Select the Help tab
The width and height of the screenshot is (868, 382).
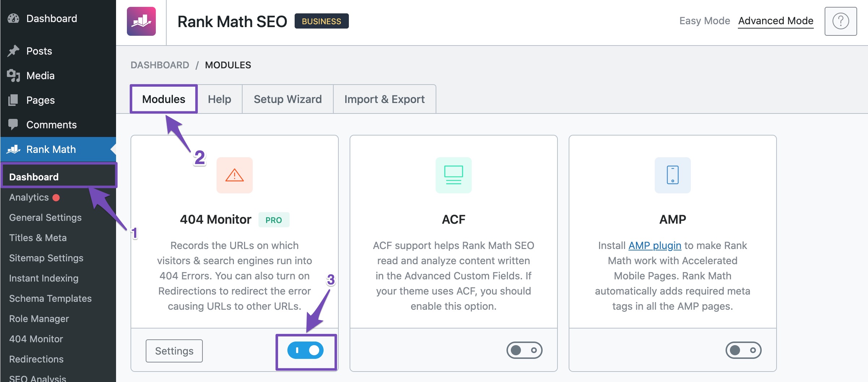click(219, 99)
